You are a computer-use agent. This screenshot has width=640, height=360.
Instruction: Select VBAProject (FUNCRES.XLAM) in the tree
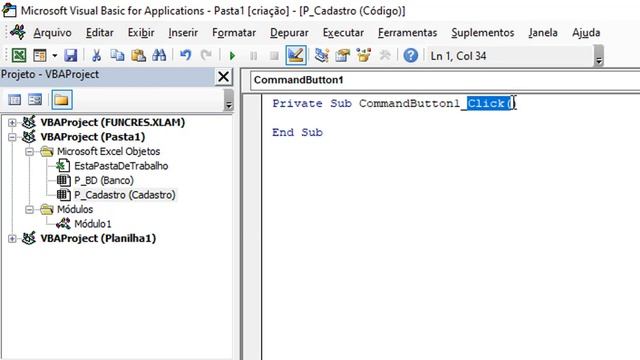point(113,122)
